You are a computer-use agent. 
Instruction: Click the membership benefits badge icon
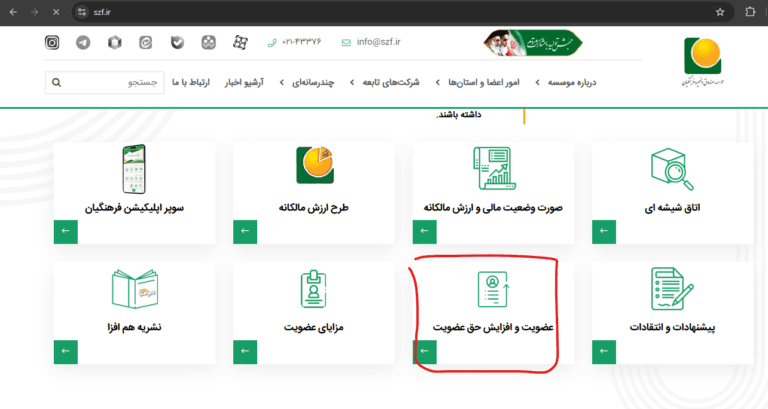tap(313, 289)
